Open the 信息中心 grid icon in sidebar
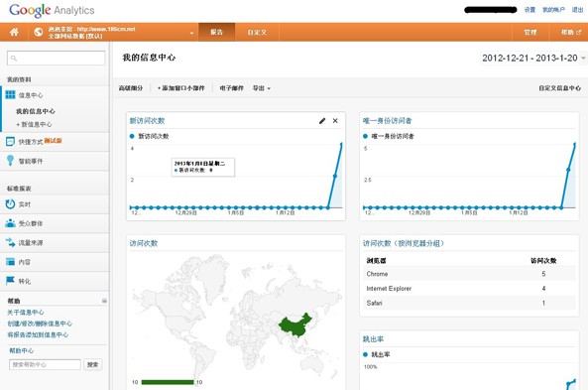Image resolution: width=588 pixels, height=390 pixels. [11, 94]
